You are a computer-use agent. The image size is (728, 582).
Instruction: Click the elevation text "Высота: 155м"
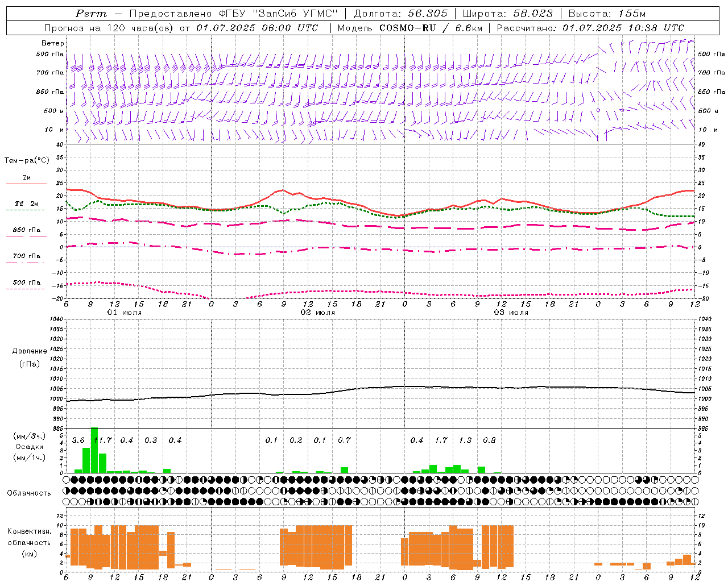click(607, 14)
